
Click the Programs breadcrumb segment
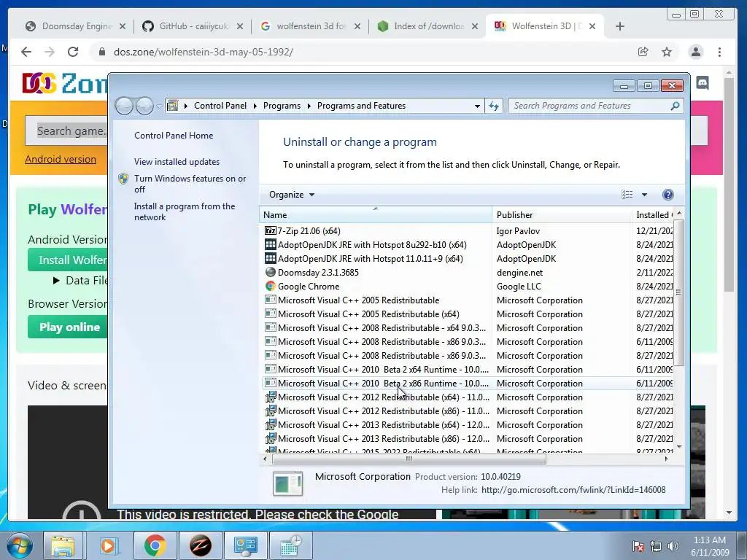pos(282,106)
